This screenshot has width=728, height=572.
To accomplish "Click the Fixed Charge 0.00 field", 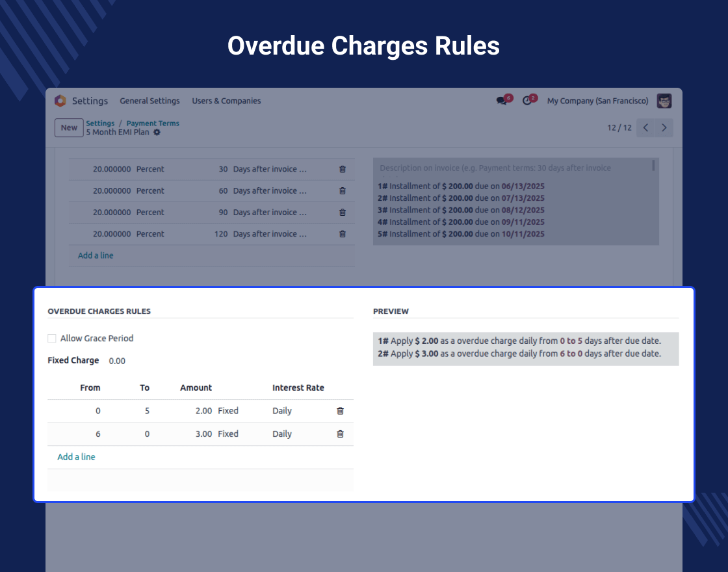I will pyautogui.click(x=117, y=361).
